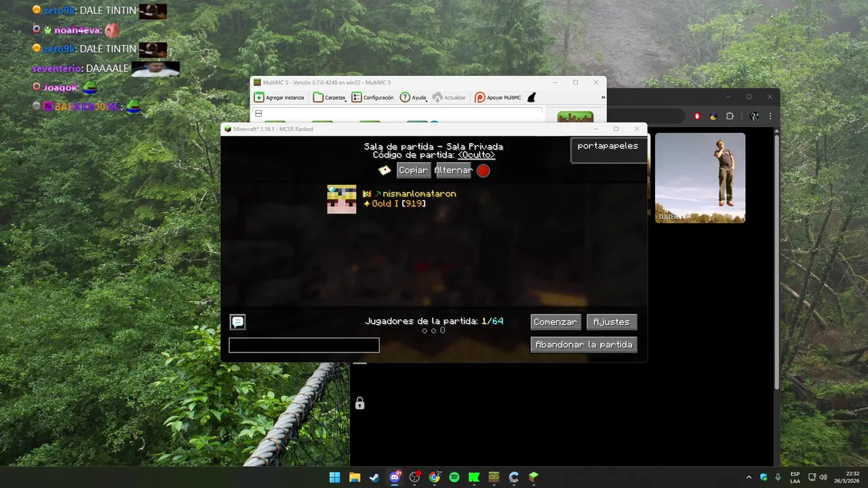Click the Gold I [919] rank text
This screenshot has height=488, width=868.
tap(399, 203)
